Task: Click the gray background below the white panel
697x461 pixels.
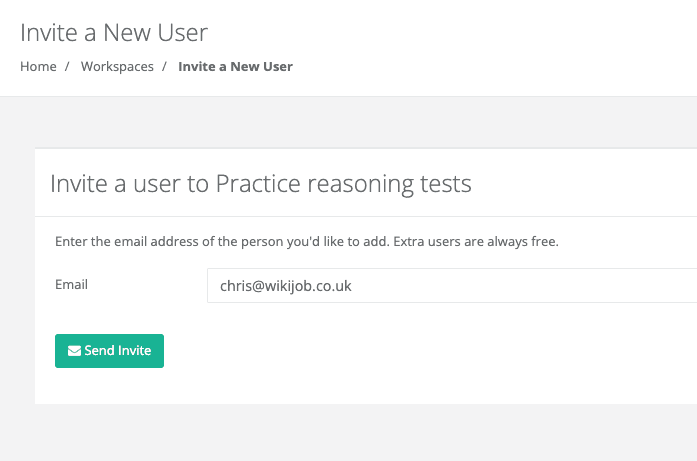Action: tap(350, 433)
